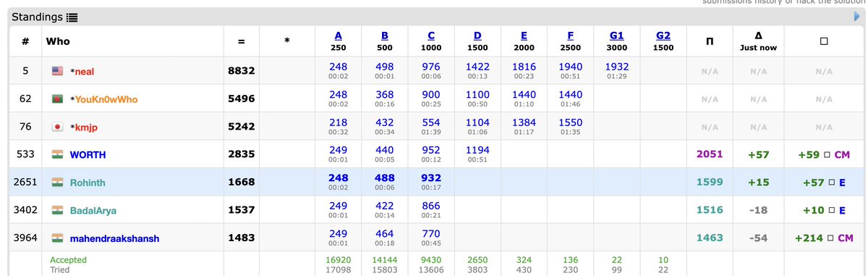
Task: Open problem B column header
Action: [x=384, y=35]
